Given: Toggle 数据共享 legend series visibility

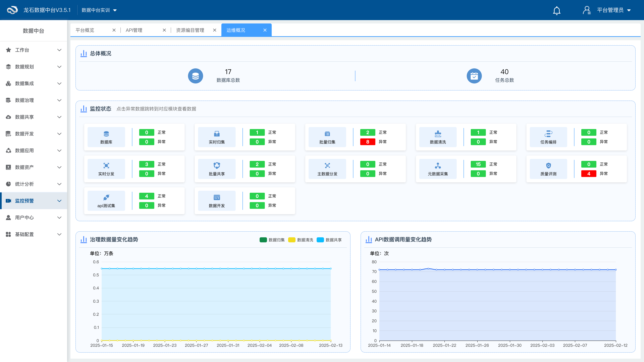Looking at the screenshot, I should [329, 240].
